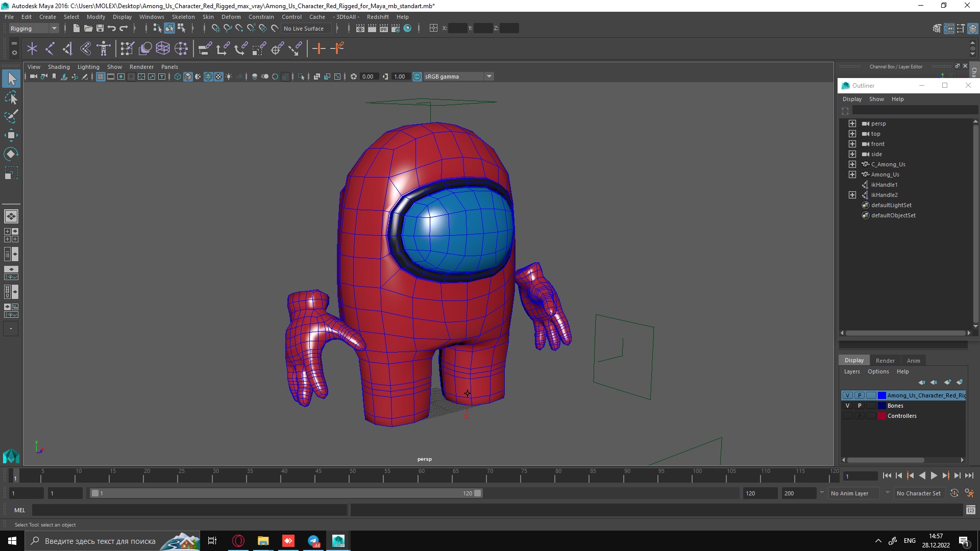Click the Create Joint shelf icon
Image resolution: width=980 pixels, height=551 pixels.
[x=50, y=48]
